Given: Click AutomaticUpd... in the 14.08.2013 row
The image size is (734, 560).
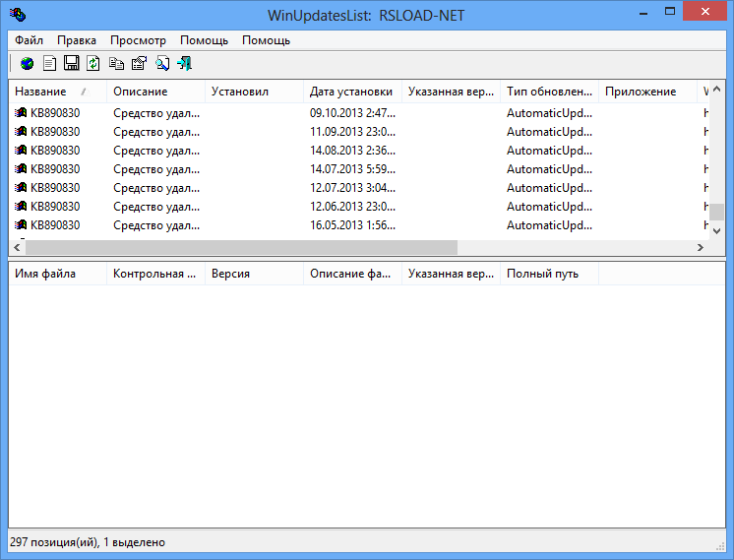Looking at the screenshot, I should tap(550, 151).
